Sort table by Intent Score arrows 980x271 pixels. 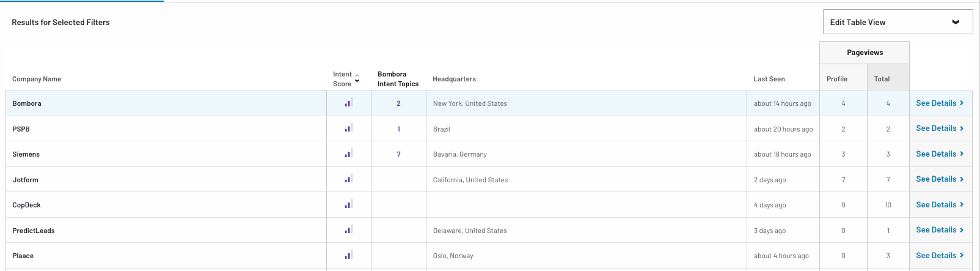click(357, 78)
